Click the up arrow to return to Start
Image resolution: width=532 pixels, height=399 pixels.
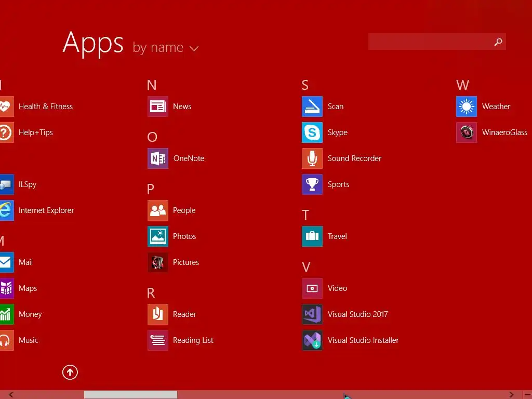tap(70, 373)
